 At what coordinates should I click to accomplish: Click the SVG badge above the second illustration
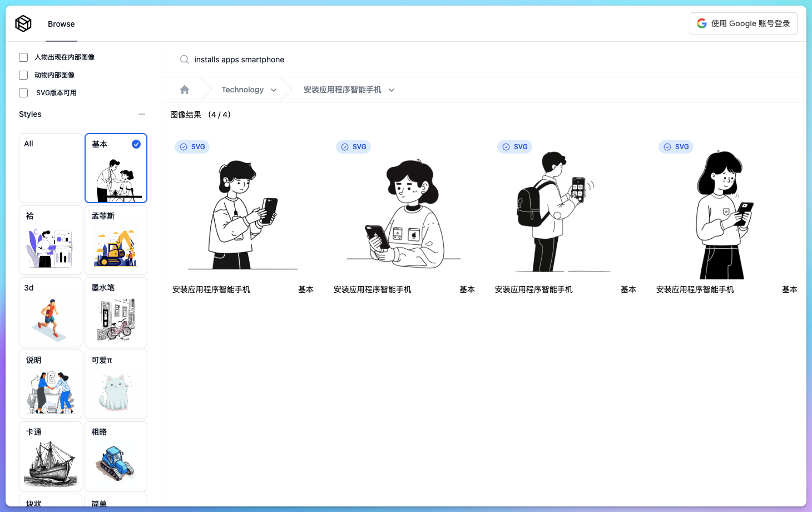353,146
